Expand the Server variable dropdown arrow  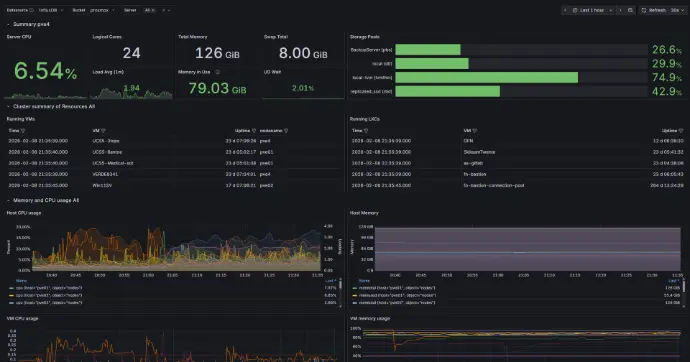(169, 10)
